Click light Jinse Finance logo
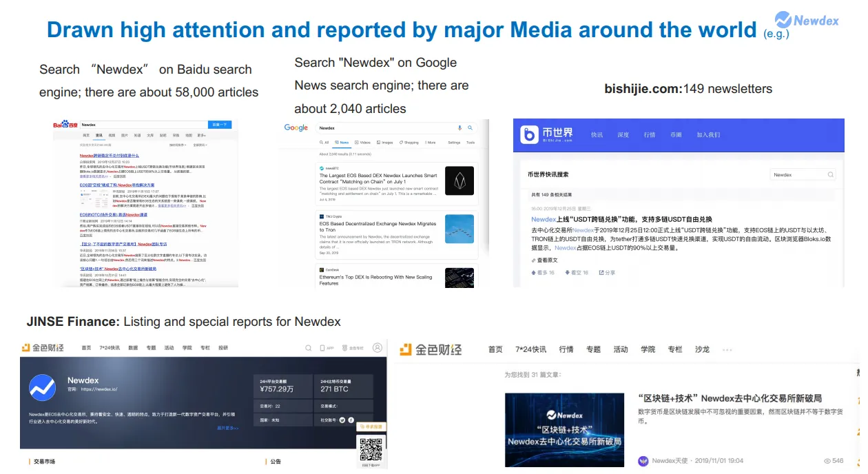The image size is (868, 474). pos(431,349)
